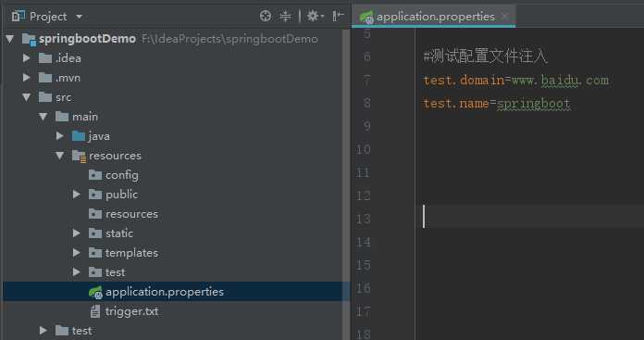Select the springbootDemo project root
The height and width of the screenshot is (340, 644).
[x=87, y=39]
